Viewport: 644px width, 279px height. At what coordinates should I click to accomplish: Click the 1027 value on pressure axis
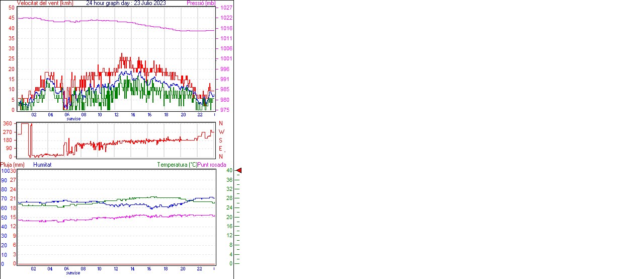pos(226,8)
